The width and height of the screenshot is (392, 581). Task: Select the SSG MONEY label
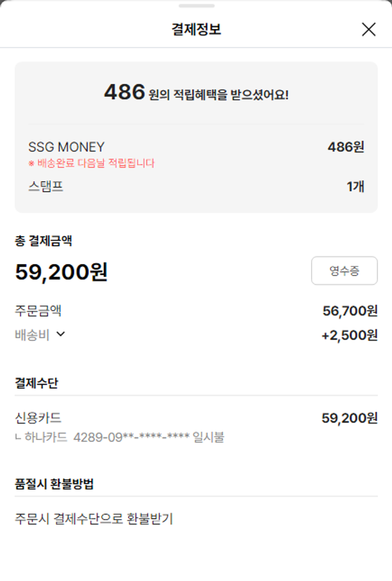coord(66,147)
